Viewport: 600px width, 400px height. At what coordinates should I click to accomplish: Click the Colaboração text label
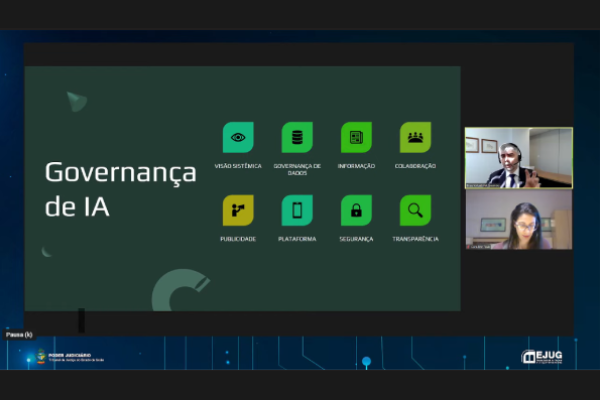(415, 166)
